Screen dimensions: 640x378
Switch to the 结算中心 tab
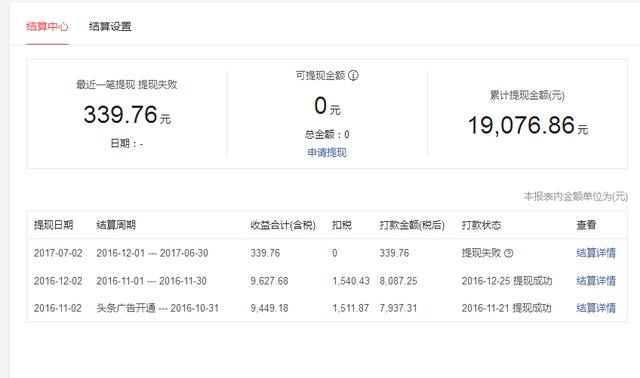click(47, 27)
